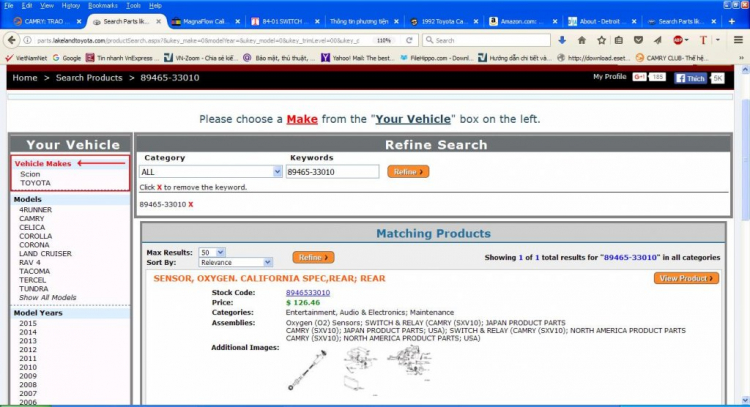Close the Amazon.com tab
750x407 pixels.
tap(555, 22)
